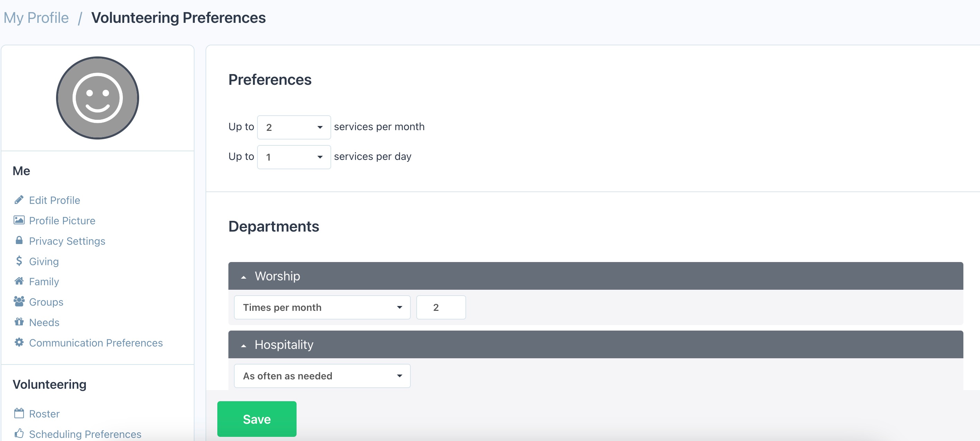
Task: Click the image icon beside Profile Picture
Action: pyautogui.click(x=19, y=220)
